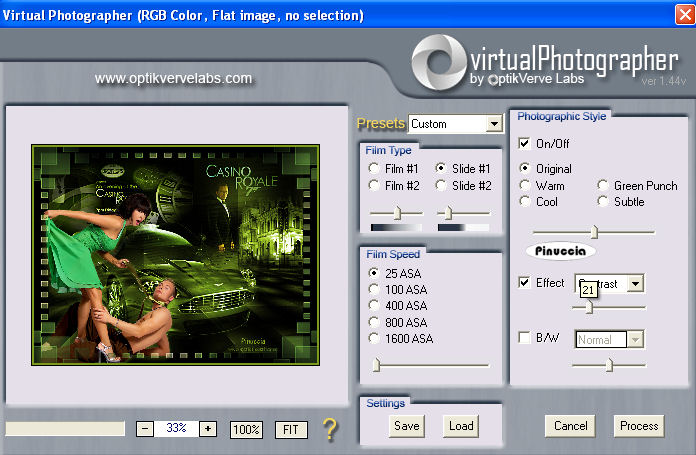Select Slide #1 film type
This screenshot has height=455, width=696.
pyautogui.click(x=441, y=168)
